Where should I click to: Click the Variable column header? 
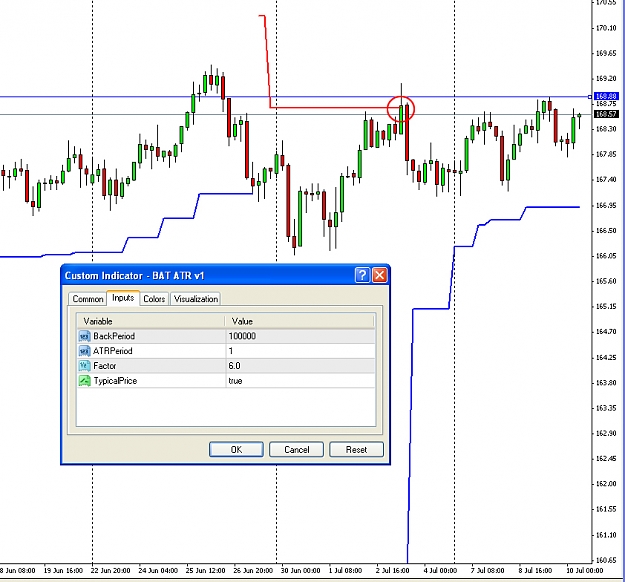point(151,321)
